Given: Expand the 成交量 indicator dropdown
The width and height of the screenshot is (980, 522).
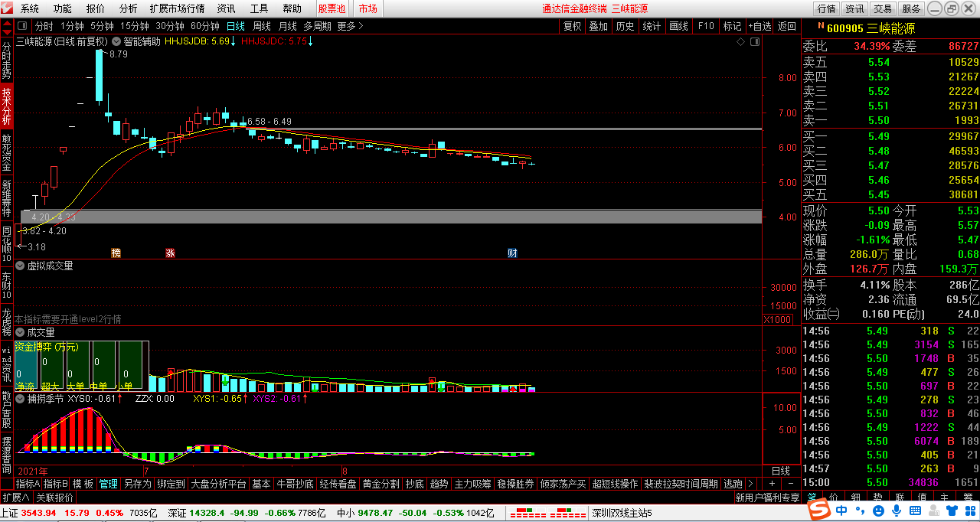Looking at the screenshot, I should pos(21,332).
